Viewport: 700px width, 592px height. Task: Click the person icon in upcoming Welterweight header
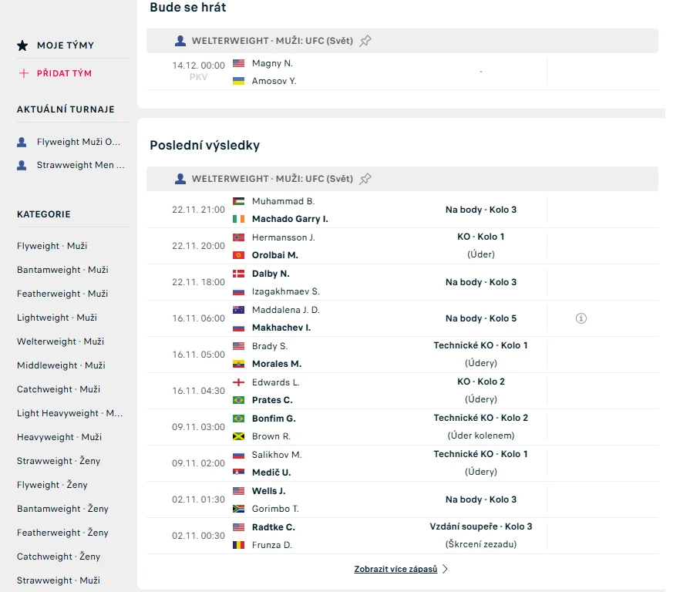click(180, 41)
